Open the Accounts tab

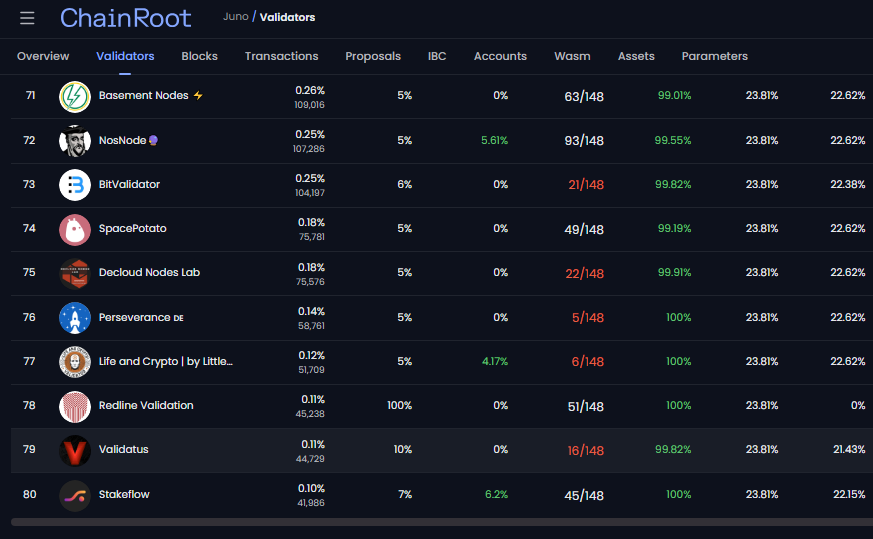pyautogui.click(x=500, y=56)
